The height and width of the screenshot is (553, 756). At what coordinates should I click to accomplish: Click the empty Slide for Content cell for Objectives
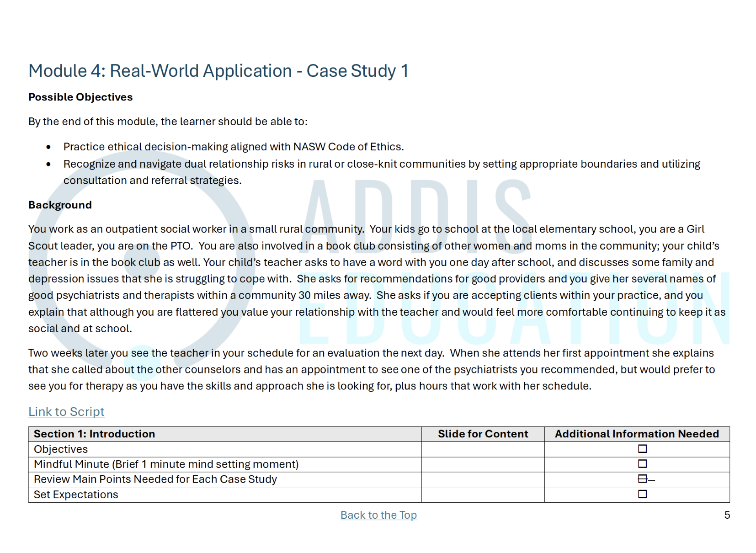(x=483, y=449)
